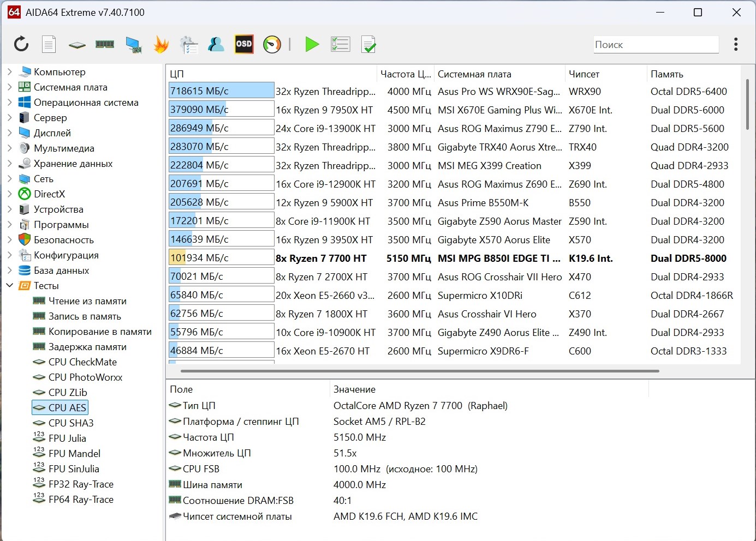Click the results checklist icon
756x541 pixels.
(x=340, y=44)
